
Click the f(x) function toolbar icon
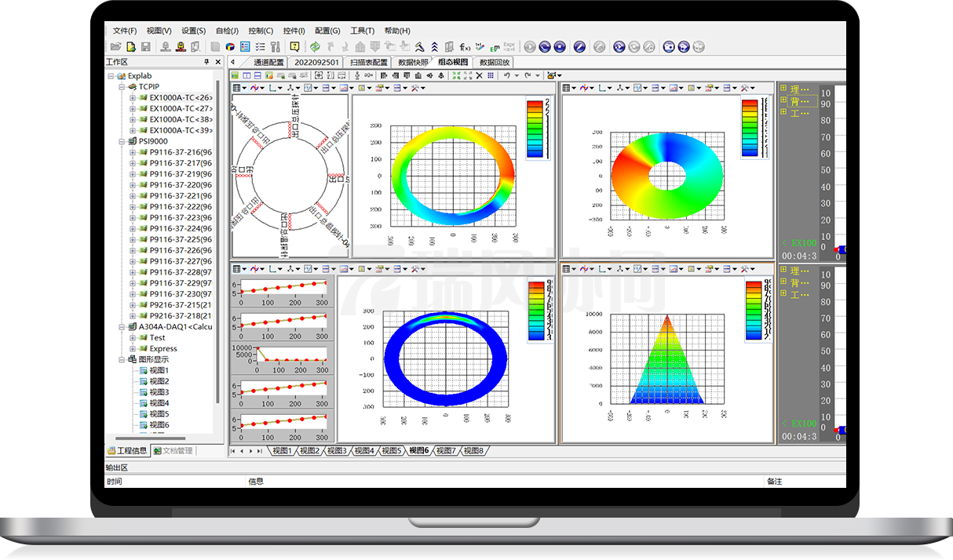465,47
